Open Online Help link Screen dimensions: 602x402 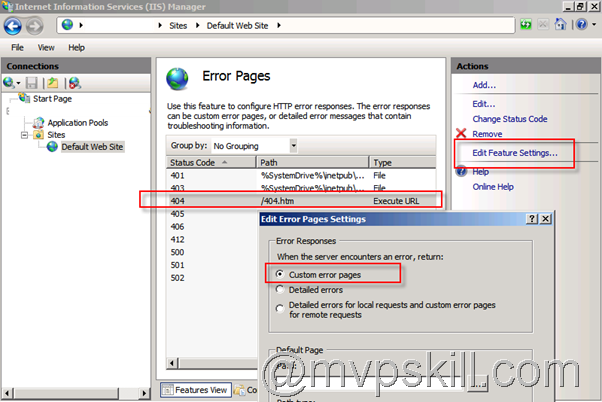493,187
